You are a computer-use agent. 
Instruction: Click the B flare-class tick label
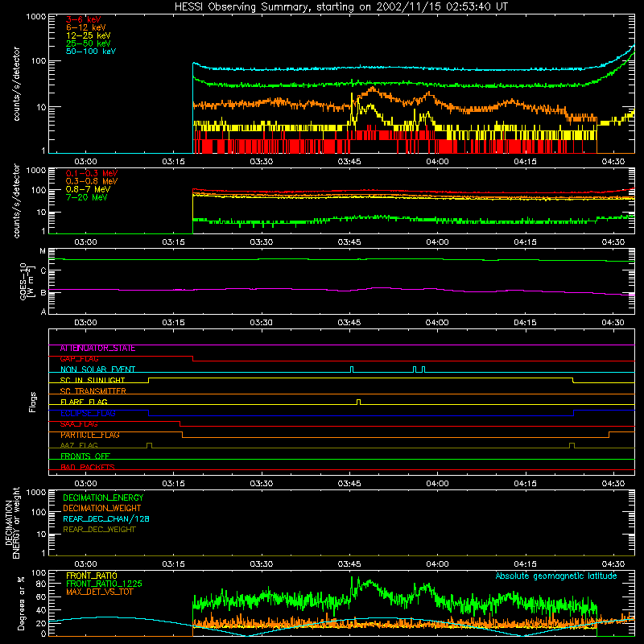tap(43, 293)
